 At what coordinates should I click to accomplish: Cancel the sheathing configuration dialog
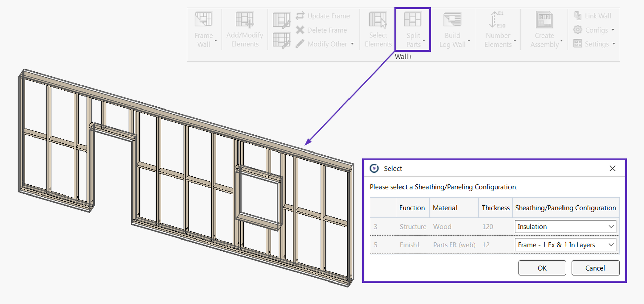[x=595, y=268]
